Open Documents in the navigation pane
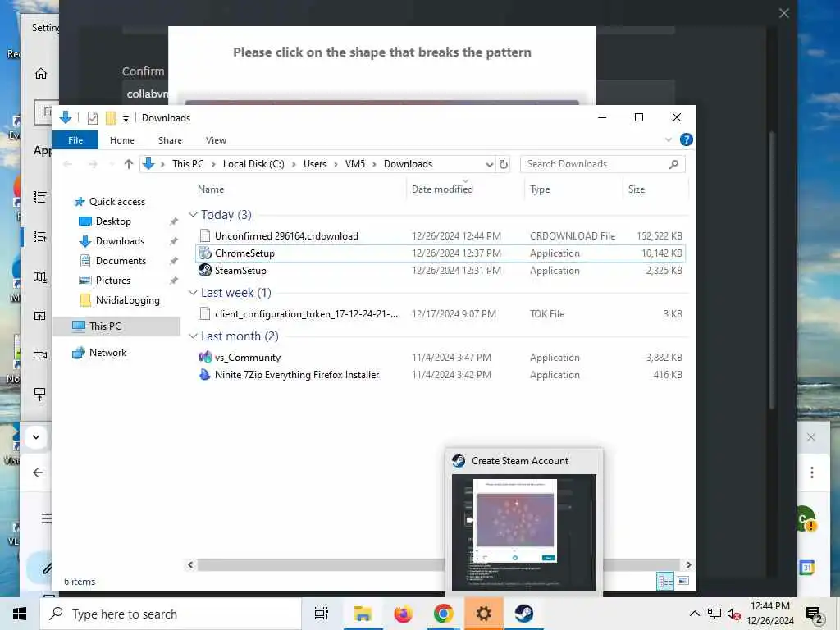The image size is (840, 630). click(121, 261)
